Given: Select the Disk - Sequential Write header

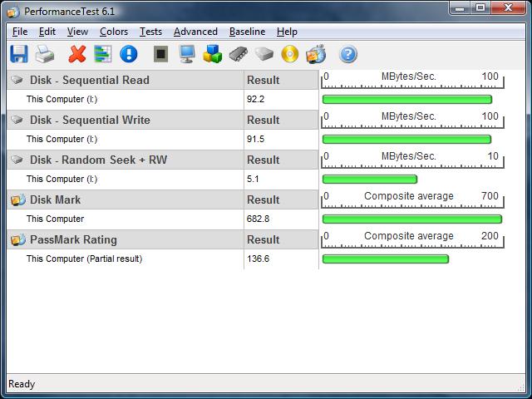Looking at the screenshot, I should [x=90, y=120].
